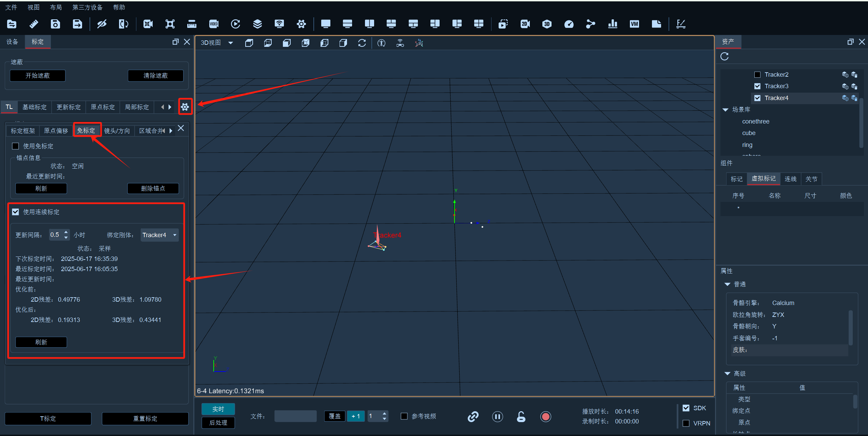This screenshot has width=868, height=436.
Task: Click the calibration settings gear beside tabs
Action: tap(185, 107)
